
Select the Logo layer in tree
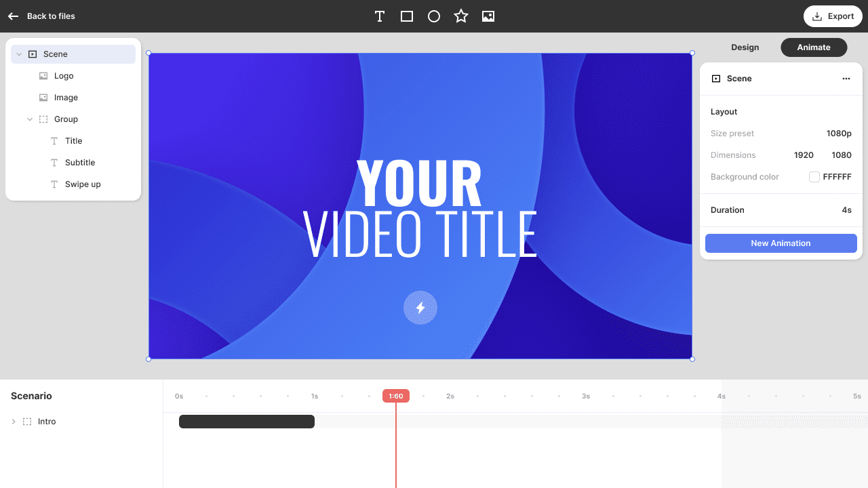coord(64,76)
